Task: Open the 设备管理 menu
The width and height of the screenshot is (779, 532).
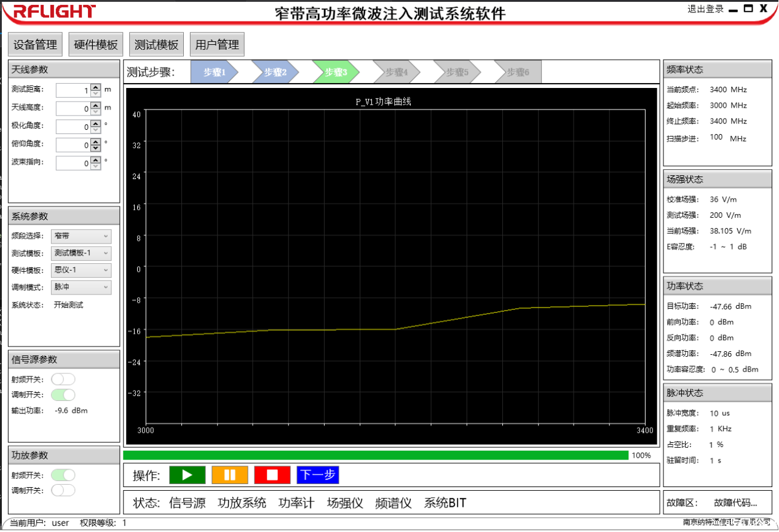Action: point(35,45)
